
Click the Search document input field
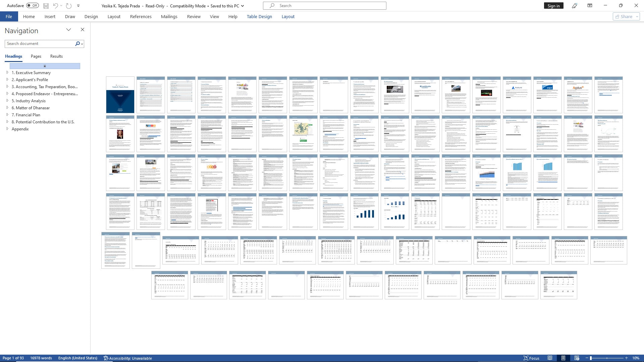click(x=40, y=43)
